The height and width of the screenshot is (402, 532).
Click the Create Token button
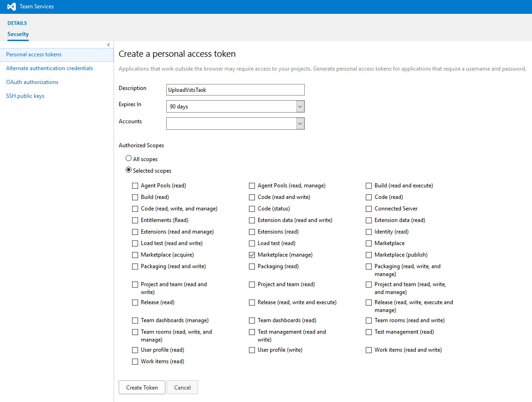pos(142,387)
